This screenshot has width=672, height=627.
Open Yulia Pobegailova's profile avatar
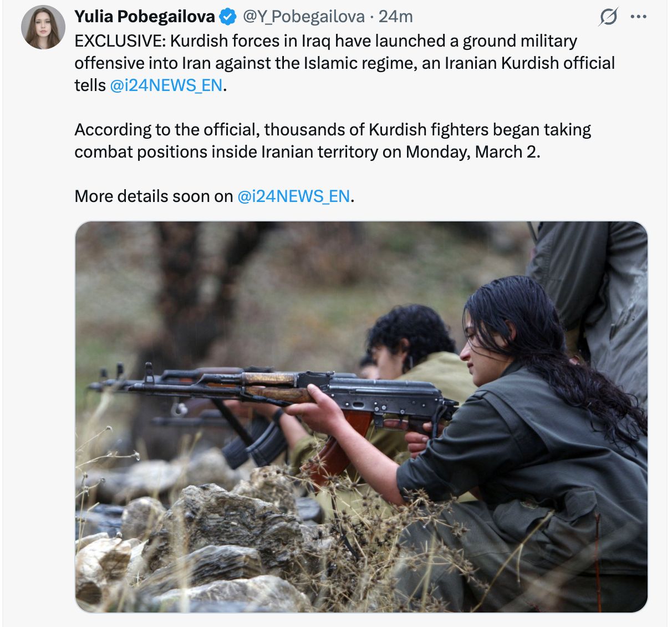(43, 27)
